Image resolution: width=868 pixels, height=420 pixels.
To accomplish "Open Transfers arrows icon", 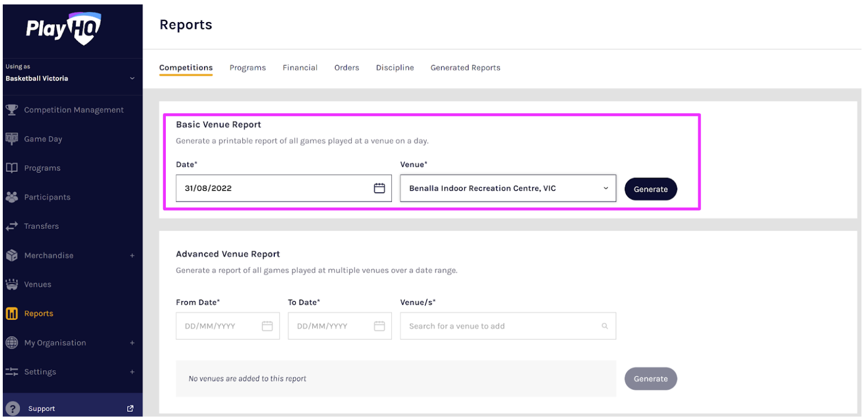I will (12, 226).
